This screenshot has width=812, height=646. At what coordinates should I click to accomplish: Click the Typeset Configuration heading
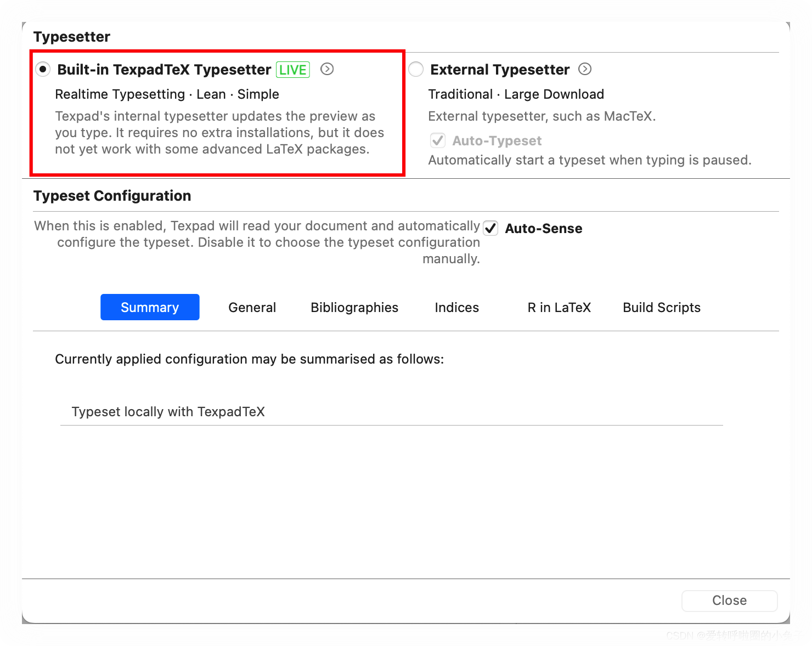[112, 196]
